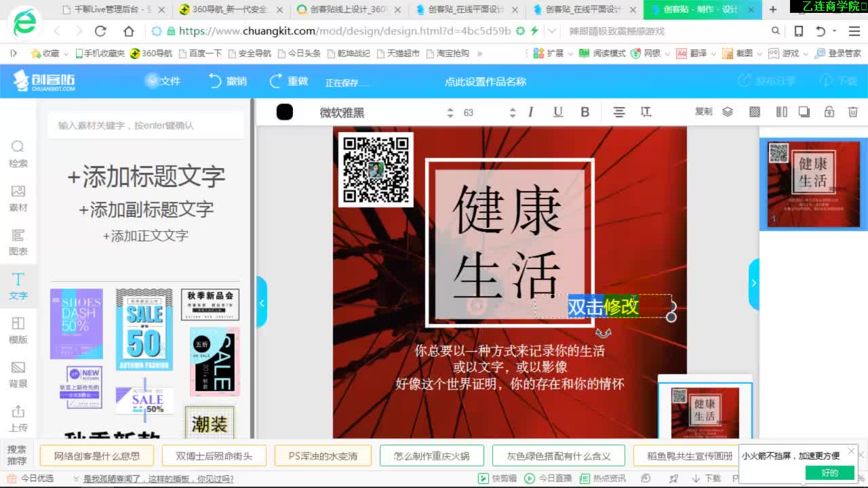Delete selected element with trash icon
Viewport: 868px width, 488px height.
[853, 112]
